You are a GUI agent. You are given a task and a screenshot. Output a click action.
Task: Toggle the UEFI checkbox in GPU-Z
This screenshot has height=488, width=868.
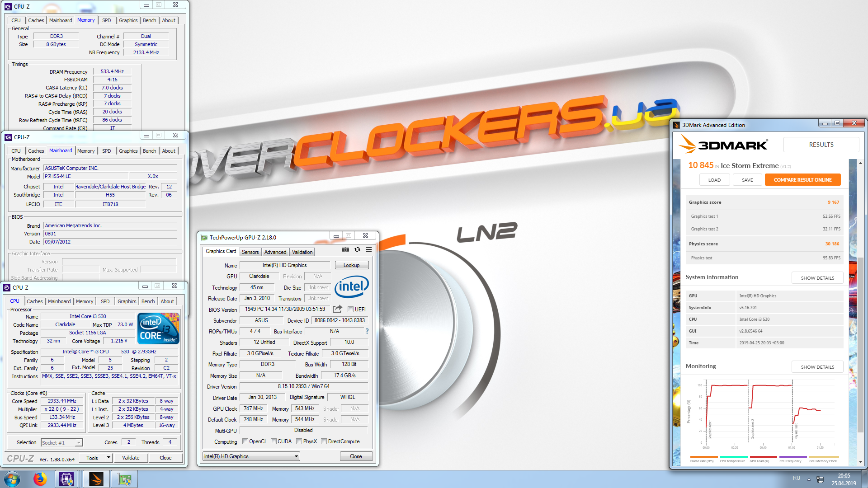(350, 310)
